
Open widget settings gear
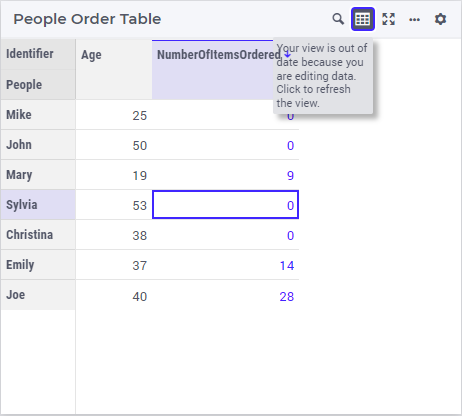pyautogui.click(x=440, y=19)
